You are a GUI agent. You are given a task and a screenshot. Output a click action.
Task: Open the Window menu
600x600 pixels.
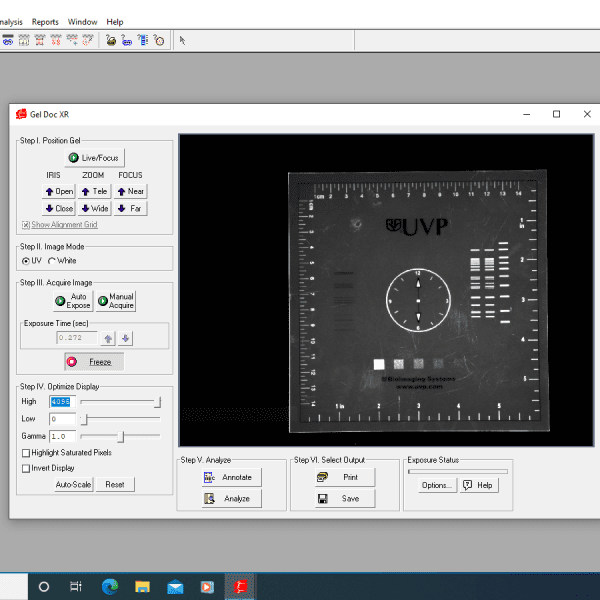coord(82,22)
